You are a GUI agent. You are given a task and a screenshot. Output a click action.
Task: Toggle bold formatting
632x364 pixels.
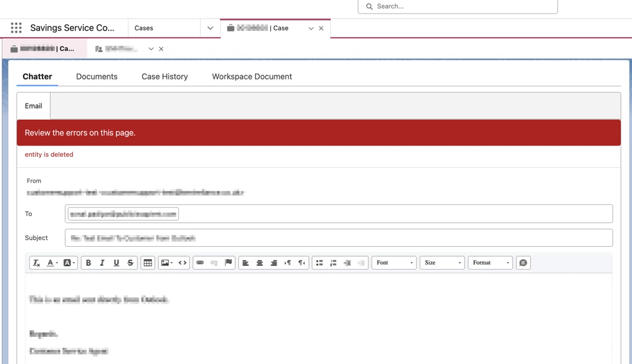tap(88, 263)
